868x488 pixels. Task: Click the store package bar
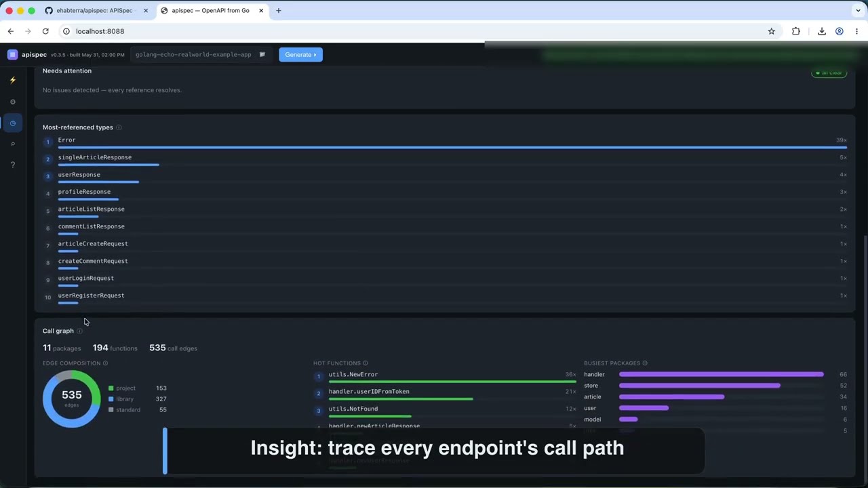(x=700, y=386)
